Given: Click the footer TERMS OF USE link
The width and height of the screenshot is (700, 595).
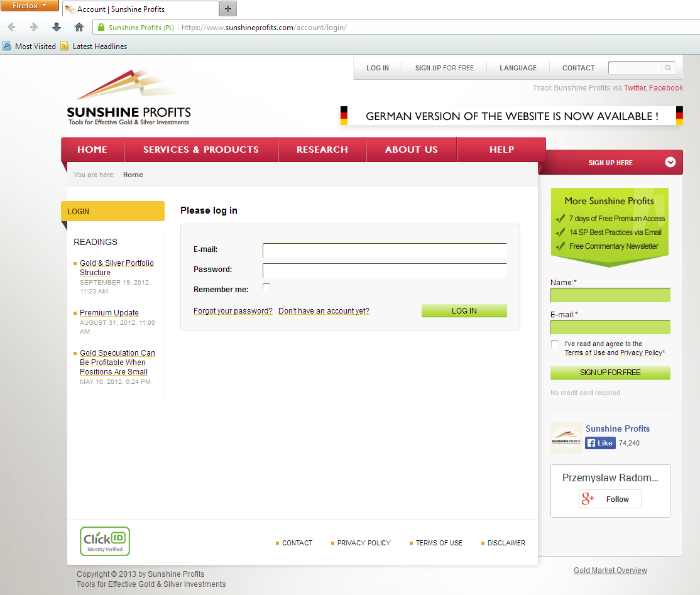Looking at the screenshot, I should [x=439, y=543].
